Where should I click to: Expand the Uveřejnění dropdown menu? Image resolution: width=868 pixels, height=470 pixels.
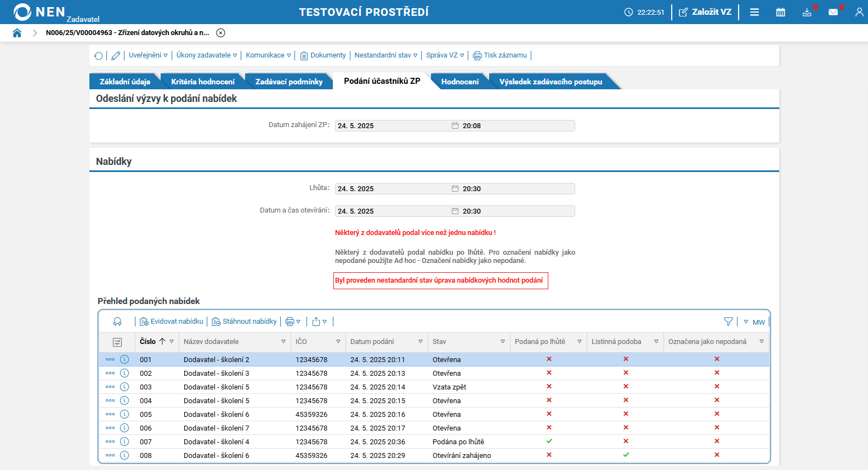(x=148, y=55)
